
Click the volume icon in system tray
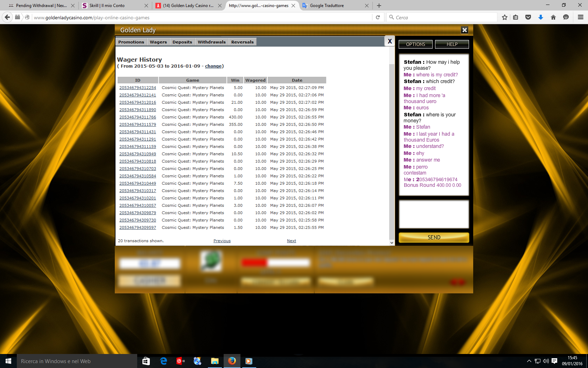pyautogui.click(x=546, y=361)
